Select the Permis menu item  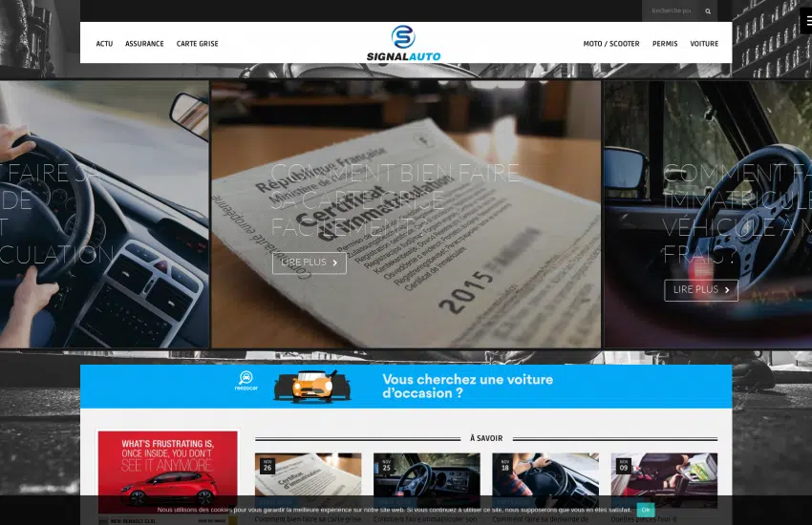pyautogui.click(x=665, y=44)
